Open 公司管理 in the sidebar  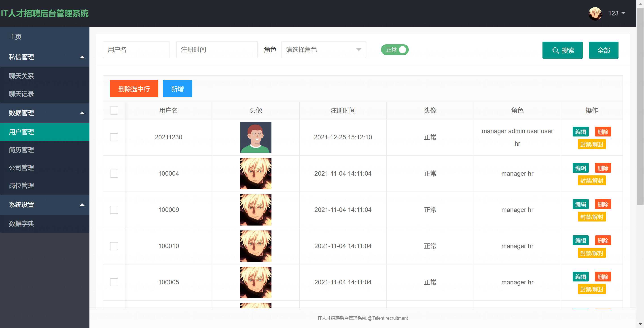point(45,168)
